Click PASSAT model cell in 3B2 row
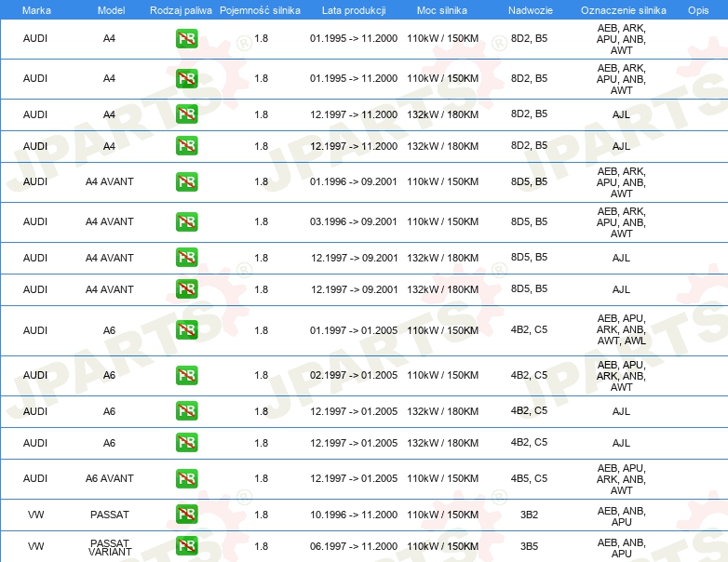This screenshot has width=728, height=562. point(110,515)
